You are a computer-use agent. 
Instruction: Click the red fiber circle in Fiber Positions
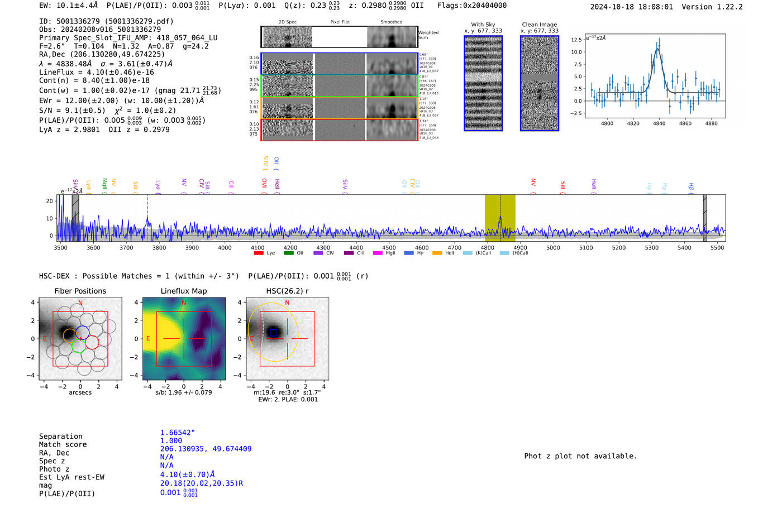point(92,342)
